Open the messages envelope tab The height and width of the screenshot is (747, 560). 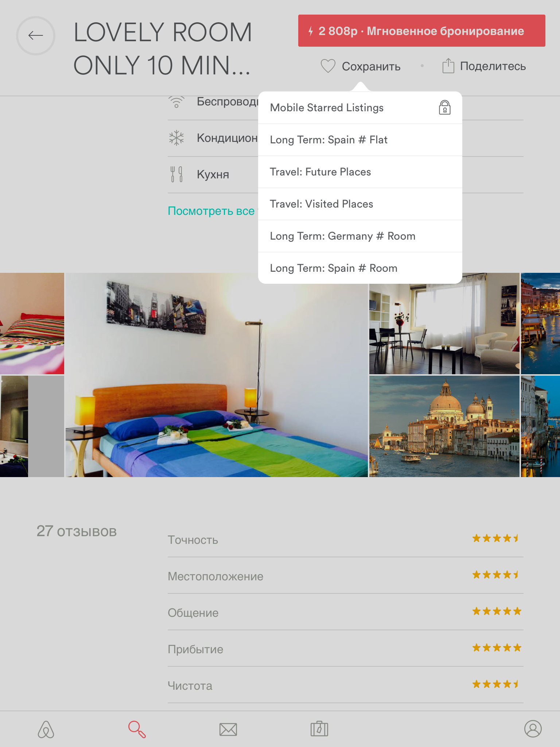[228, 729]
